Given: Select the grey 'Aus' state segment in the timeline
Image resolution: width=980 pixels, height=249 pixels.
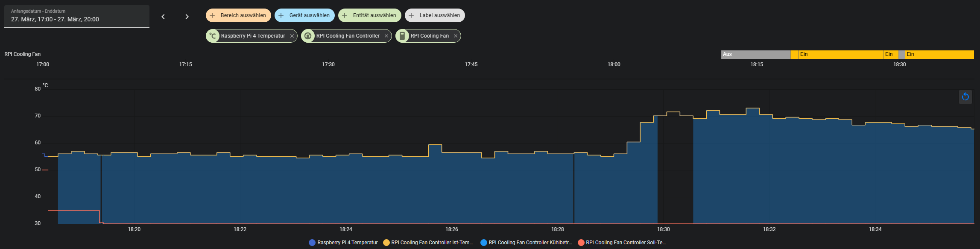Looking at the screenshot, I should pos(756,54).
